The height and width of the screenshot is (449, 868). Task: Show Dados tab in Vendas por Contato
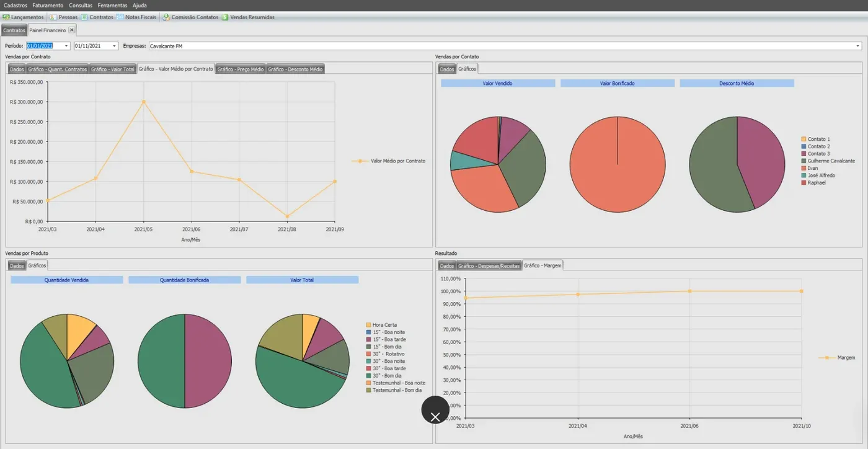[x=447, y=69]
